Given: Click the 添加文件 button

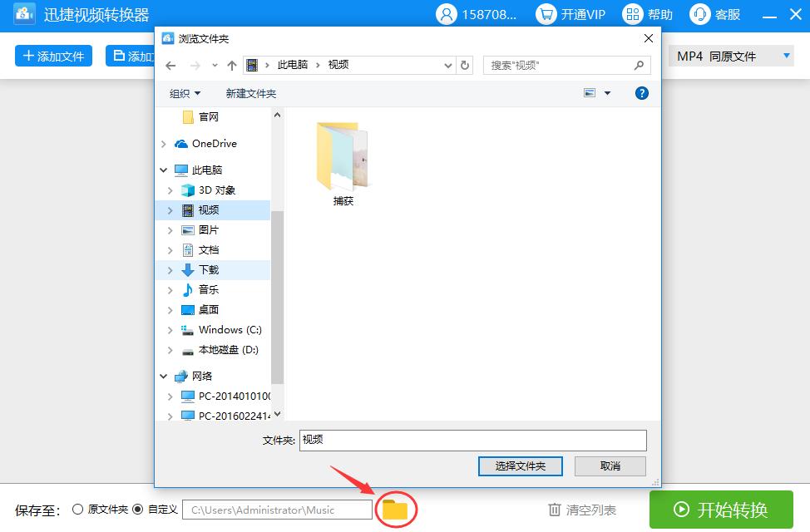Looking at the screenshot, I should (x=54, y=56).
